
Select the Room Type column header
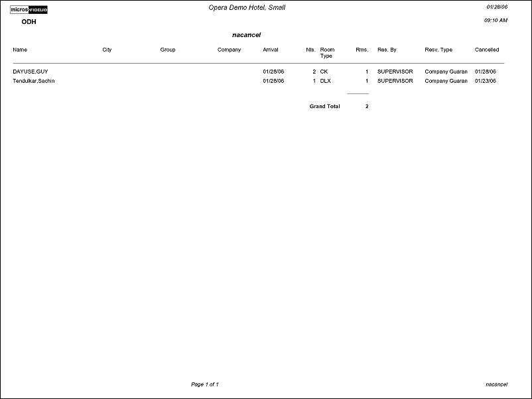pyautogui.click(x=327, y=53)
